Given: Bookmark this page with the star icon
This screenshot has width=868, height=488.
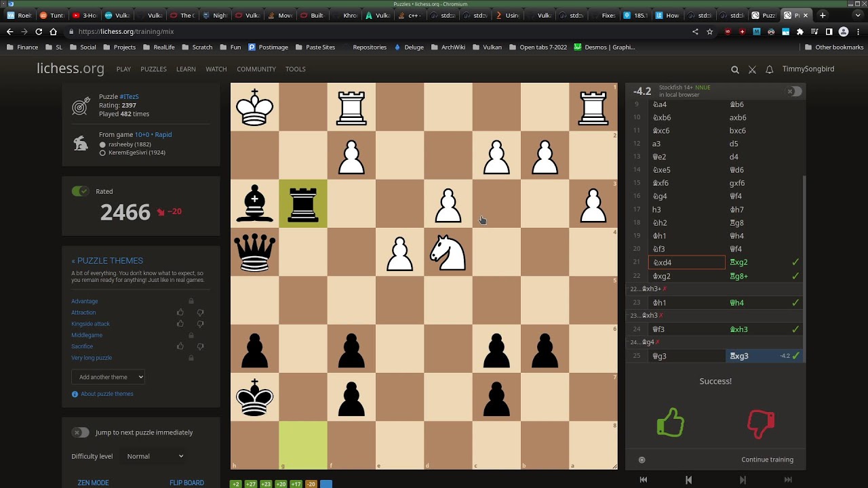Looking at the screenshot, I should (x=710, y=31).
